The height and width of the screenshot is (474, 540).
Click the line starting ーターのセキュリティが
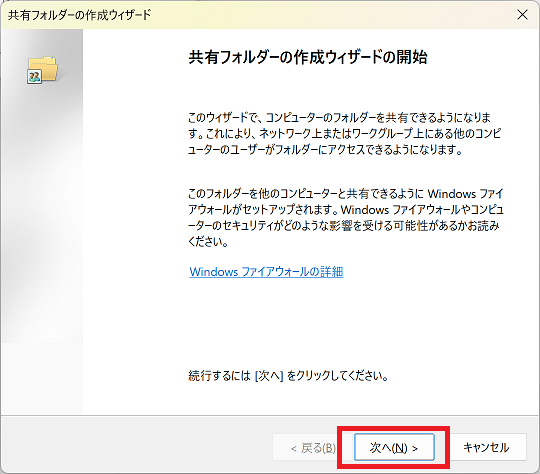[343, 226]
